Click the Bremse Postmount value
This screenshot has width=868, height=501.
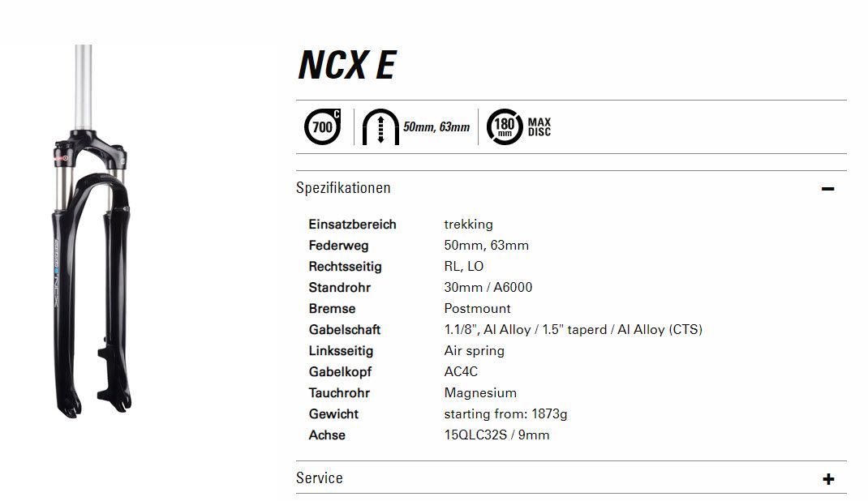click(477, 309)
